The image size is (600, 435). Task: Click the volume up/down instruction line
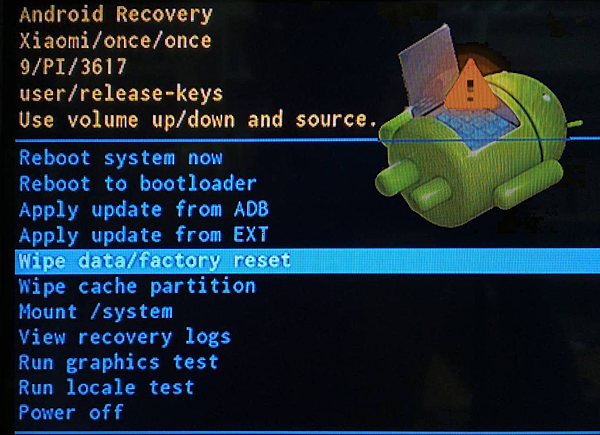pyautogui.click(x=198, y=120)
